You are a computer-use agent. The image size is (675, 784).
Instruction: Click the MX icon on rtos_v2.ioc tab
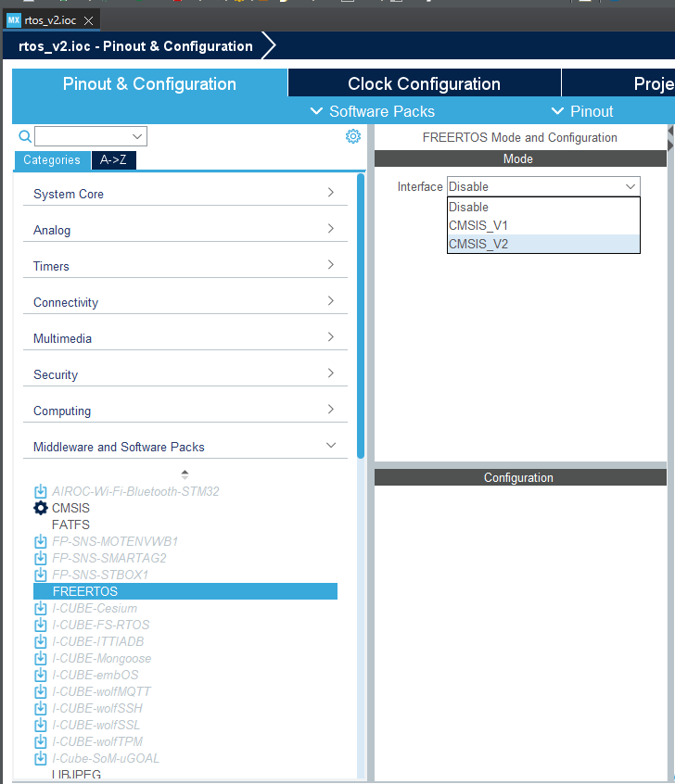14,20
